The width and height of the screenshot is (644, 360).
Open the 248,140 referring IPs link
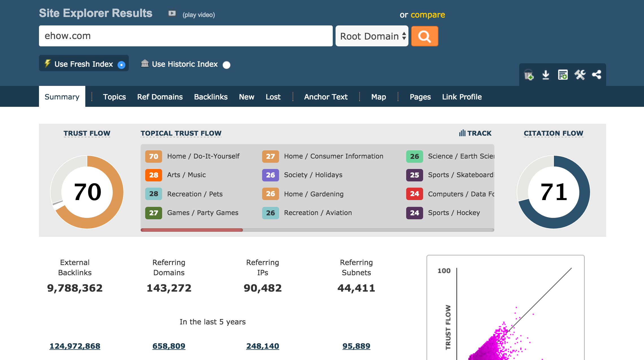(x=263, y=346)
